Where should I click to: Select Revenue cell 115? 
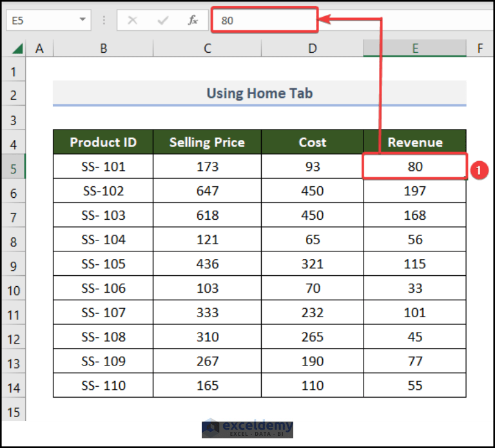click(415, 264)
